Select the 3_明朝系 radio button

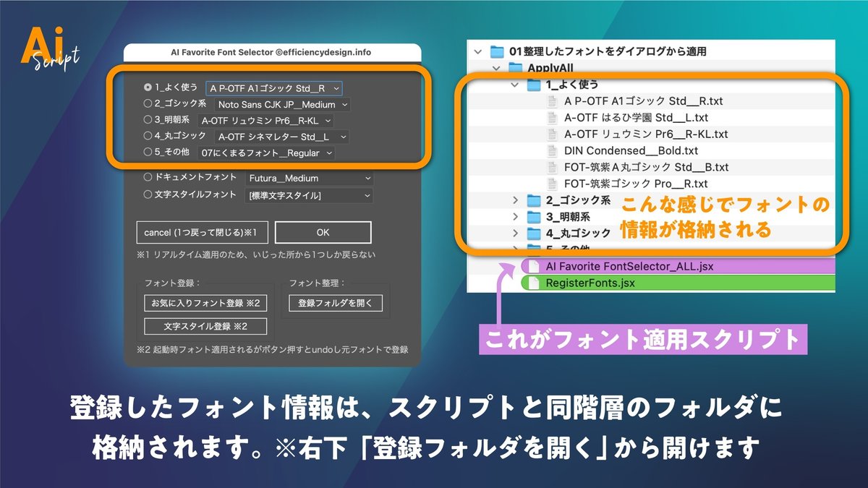[148, 120]
